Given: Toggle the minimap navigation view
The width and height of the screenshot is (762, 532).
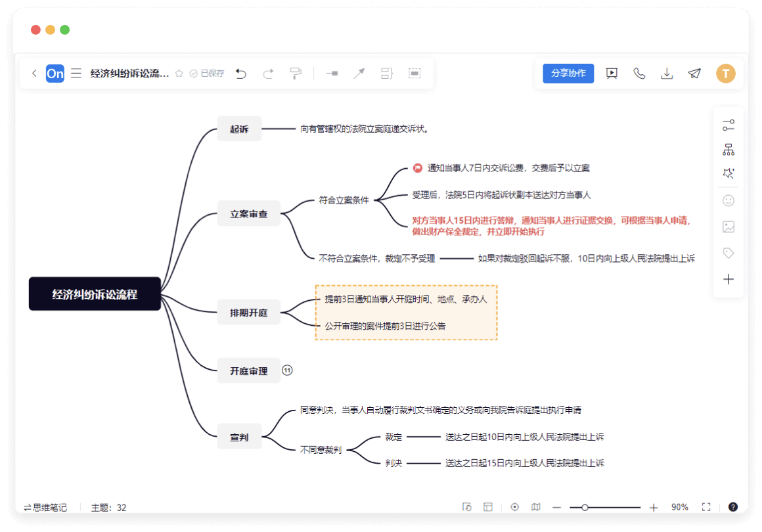Looking at the screenshot, I should tap(536, 507).
